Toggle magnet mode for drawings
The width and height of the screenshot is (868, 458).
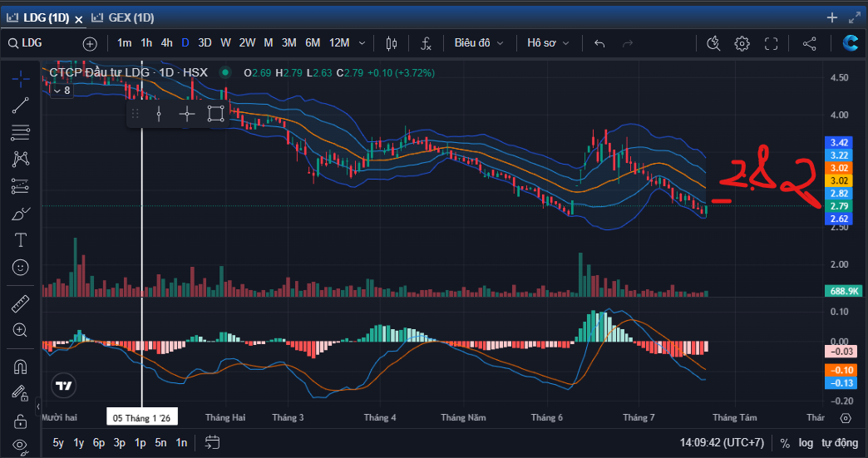[x=21, y=367]
